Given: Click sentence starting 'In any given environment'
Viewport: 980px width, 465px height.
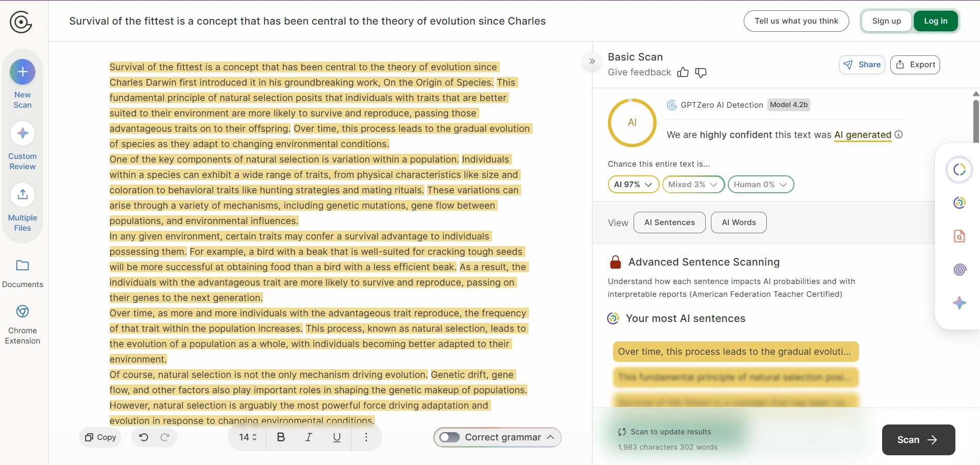Looking at the screenshot, I should (x=300, y=244).
